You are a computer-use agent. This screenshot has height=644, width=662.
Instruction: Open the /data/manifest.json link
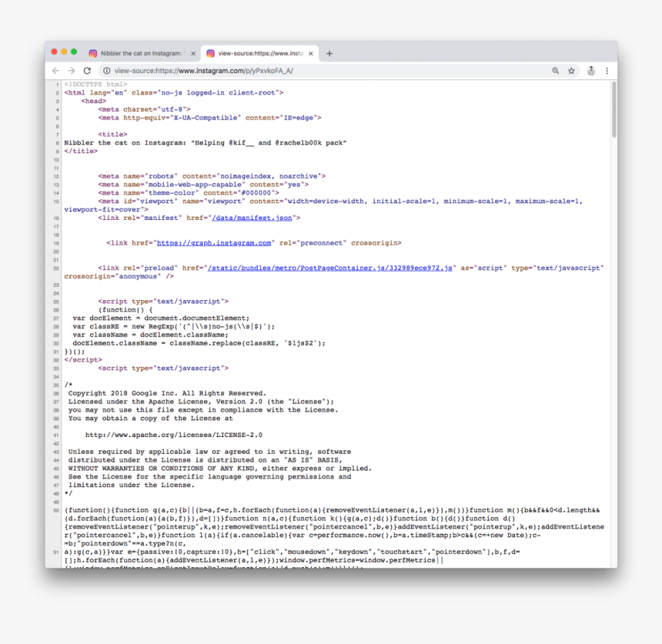[252, 219]
